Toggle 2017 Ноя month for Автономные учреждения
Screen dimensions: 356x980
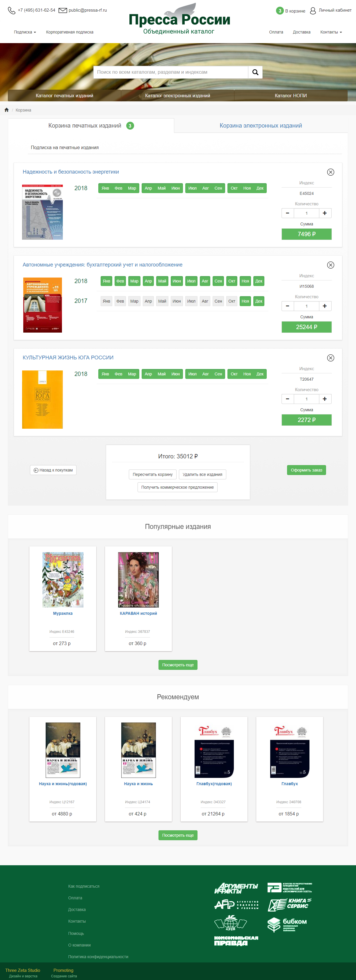245,301
